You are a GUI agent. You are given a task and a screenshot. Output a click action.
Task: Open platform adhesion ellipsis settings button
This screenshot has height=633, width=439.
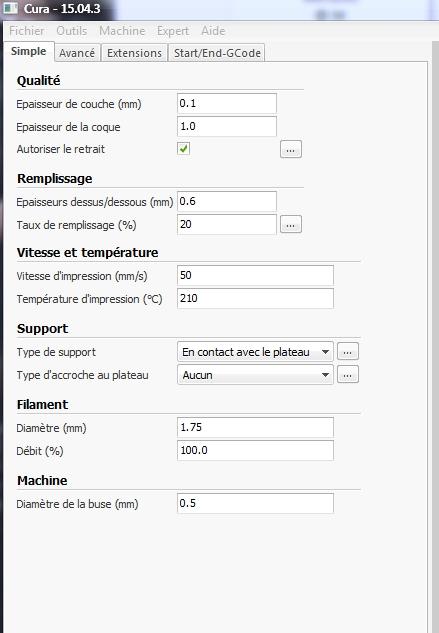coord(348,375)
